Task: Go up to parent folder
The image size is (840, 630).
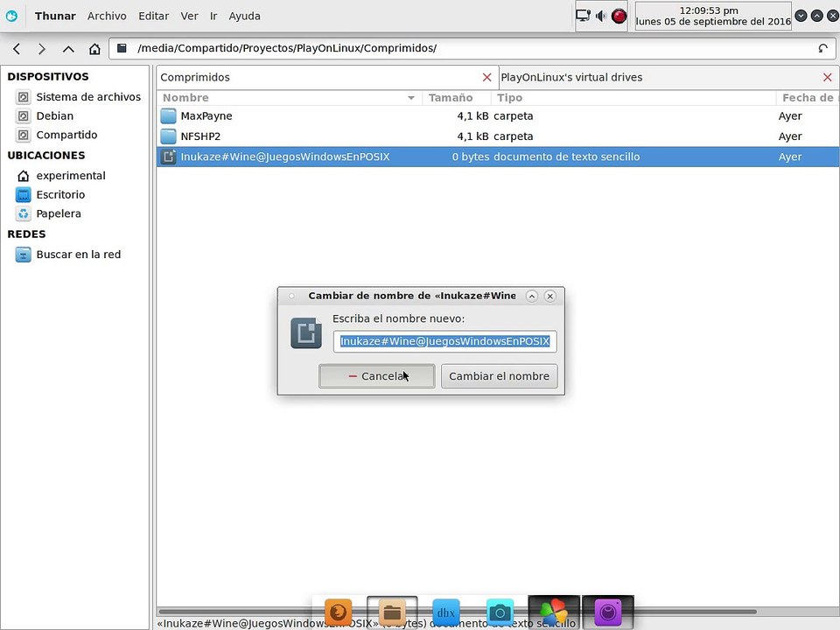Action: tap(68, 49)
